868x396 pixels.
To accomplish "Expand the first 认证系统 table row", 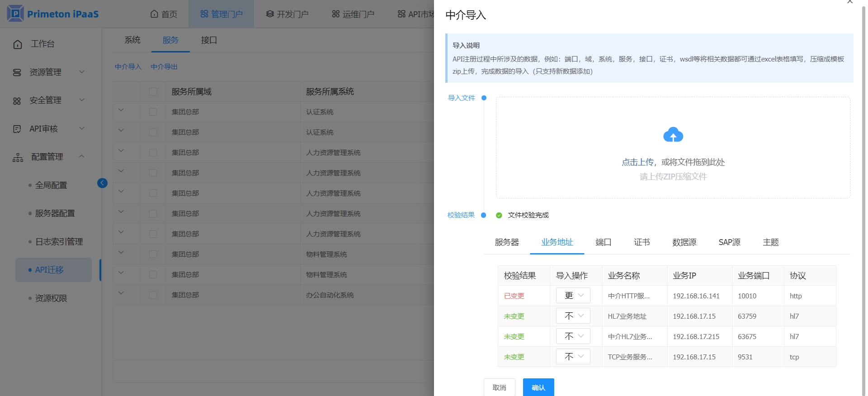I will [x=121, y=110].
